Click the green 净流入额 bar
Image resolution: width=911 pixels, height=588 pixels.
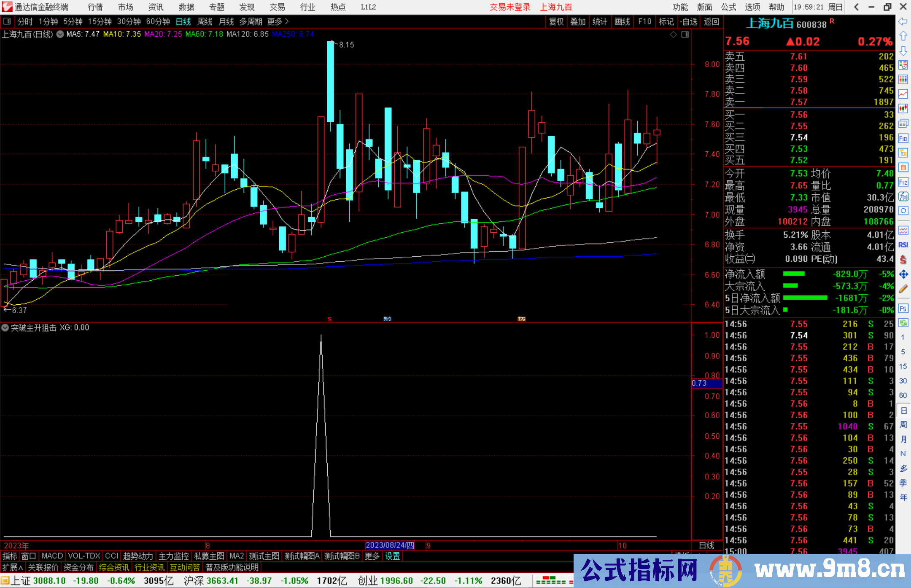click(793, 274)
